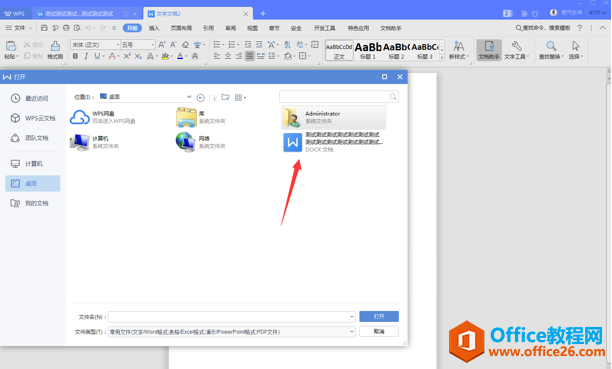Switch to the 视图 (View) tab
This screenshot has width=612, height=369.
(x=252, y=28)
